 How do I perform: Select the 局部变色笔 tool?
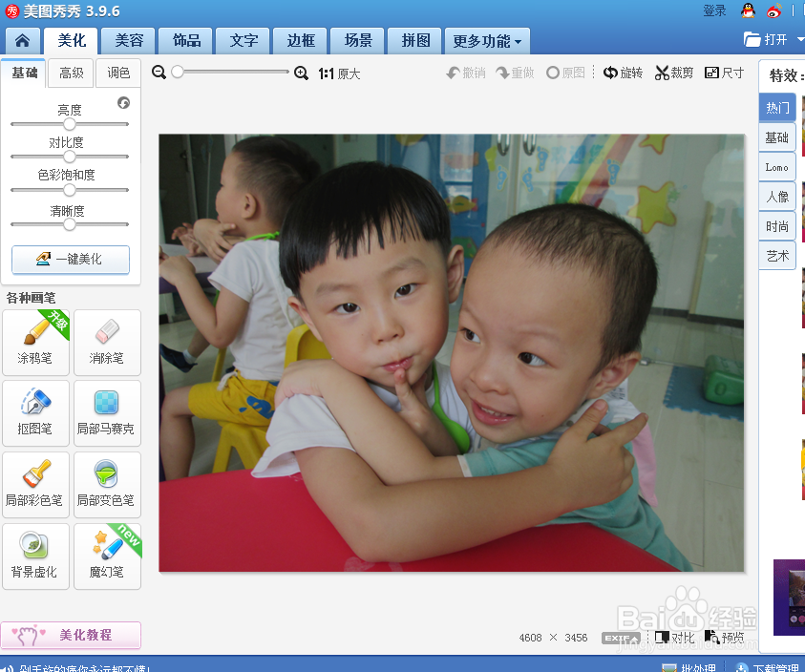[x=107, y=485]
